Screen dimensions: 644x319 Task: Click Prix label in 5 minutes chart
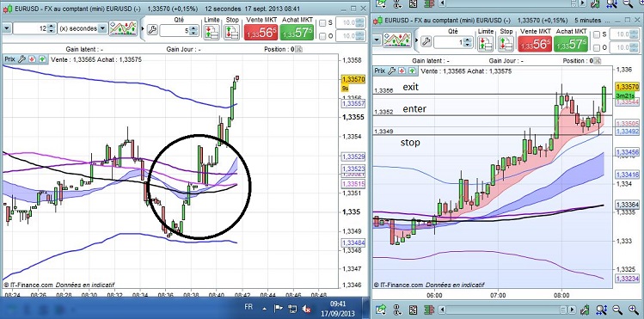click(x=380, y=71)
